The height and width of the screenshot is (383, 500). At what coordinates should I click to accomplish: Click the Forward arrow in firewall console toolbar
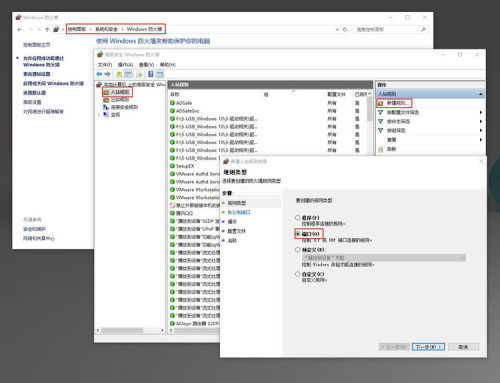[107, 74]
